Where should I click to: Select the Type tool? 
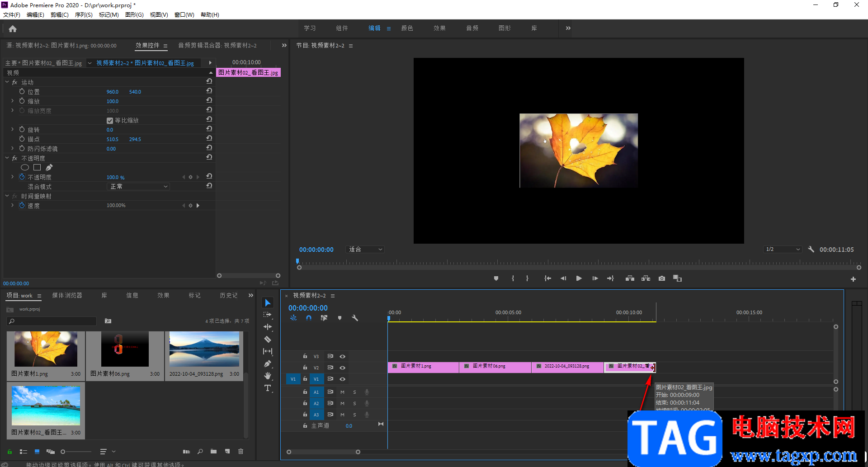(268, 388)
